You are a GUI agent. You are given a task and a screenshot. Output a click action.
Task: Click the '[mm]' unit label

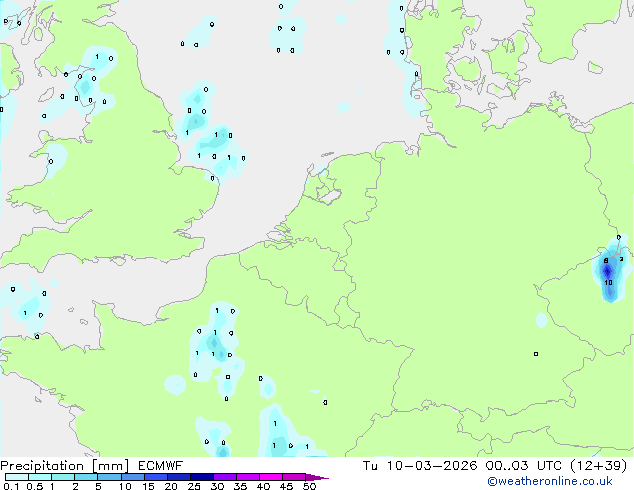[x=110, y=466]
